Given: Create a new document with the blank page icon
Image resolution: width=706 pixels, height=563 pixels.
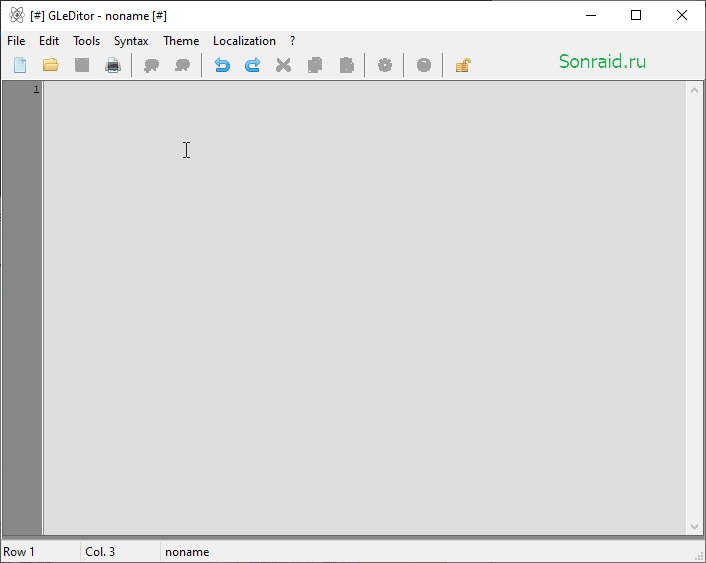Looking at the screenshot, I should coord(20,65).
